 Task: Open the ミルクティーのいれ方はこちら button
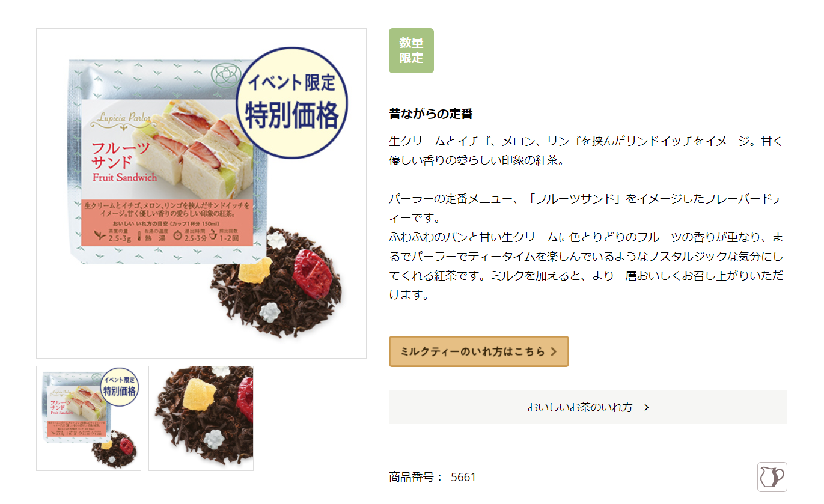(478, 351)
